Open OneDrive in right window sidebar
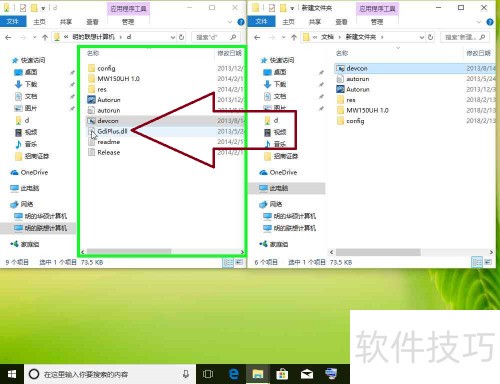The height and width of the screenshot is (384, 500). 278,172
